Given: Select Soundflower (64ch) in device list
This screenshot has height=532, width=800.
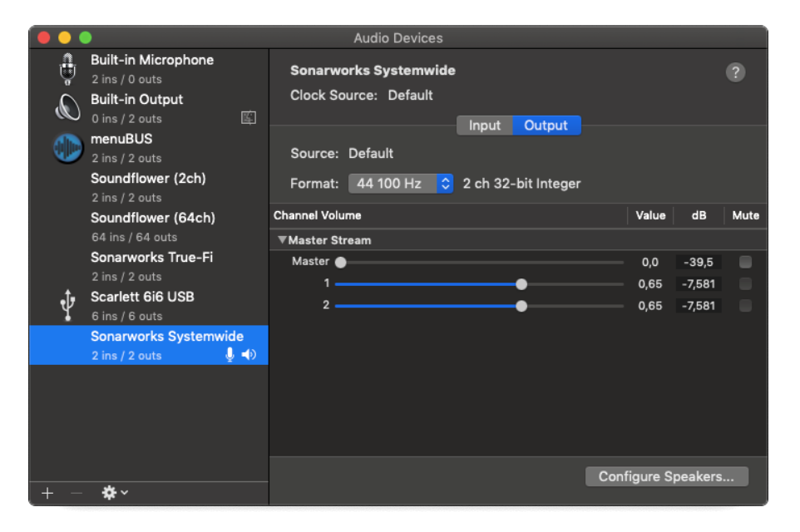Looking at the screenshot, I should coord(149,227).
